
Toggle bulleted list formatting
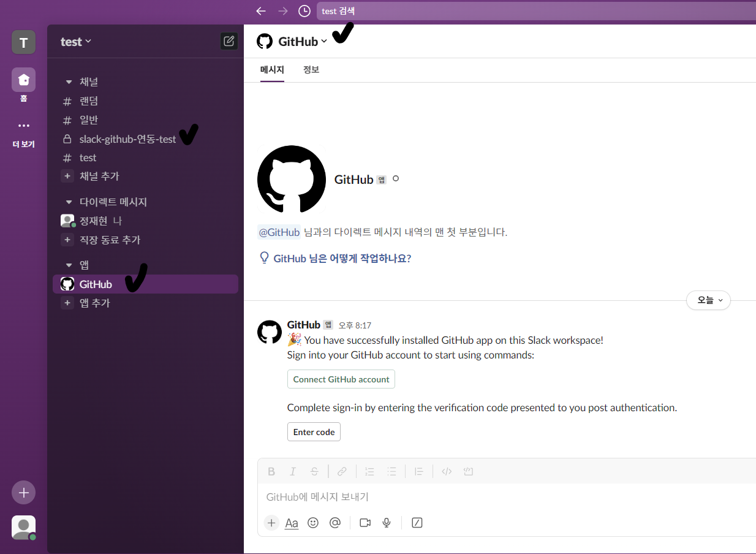click(x=391, y=471)
